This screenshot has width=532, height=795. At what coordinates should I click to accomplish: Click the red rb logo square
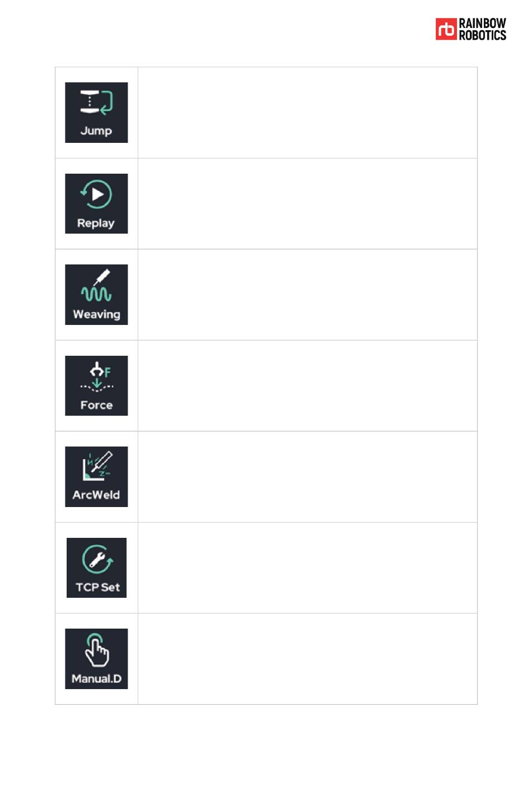(x=446, y=29)
